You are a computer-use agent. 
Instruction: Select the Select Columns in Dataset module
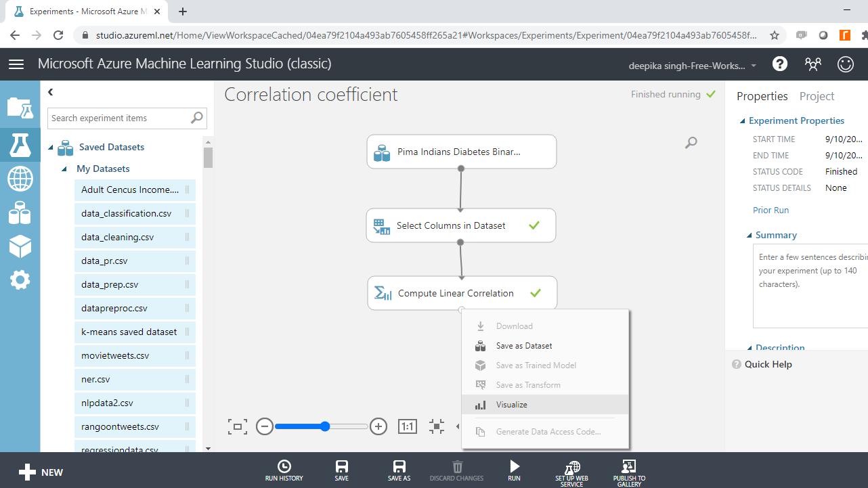[461, 225]
